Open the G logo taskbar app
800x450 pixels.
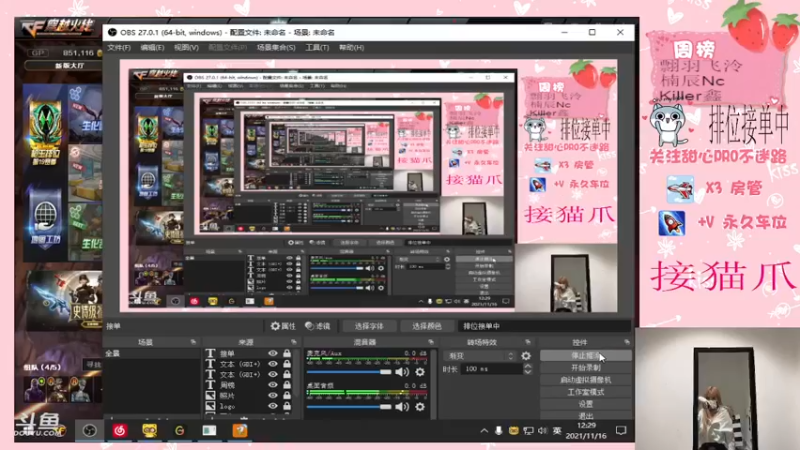180,431
